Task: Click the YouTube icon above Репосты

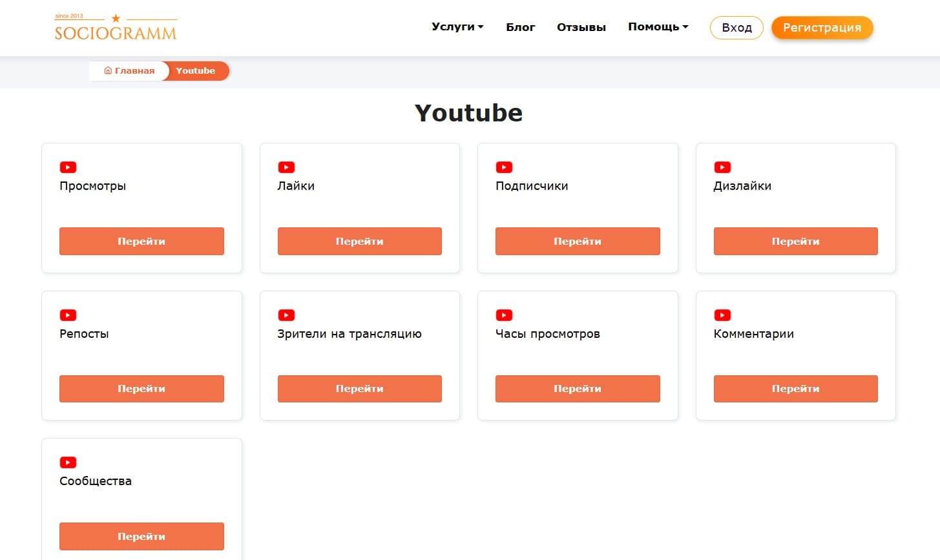Action: (x=68, y=315)
